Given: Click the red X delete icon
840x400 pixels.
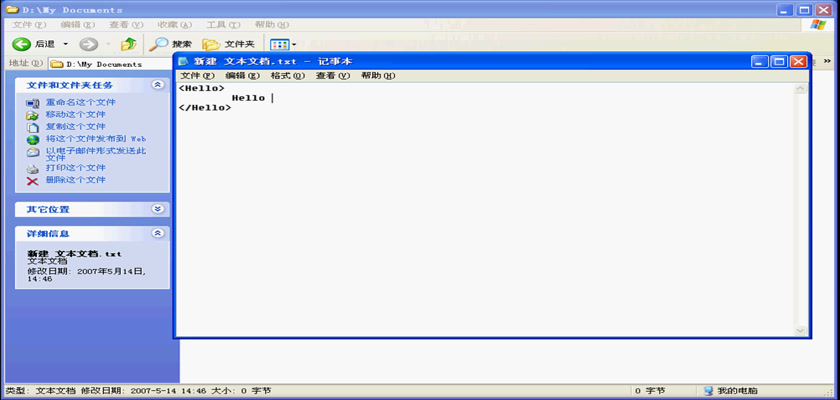Looking at the screenshot, I should click(x=33, y=182).
